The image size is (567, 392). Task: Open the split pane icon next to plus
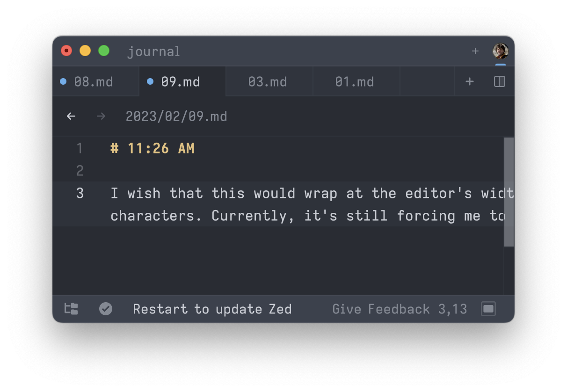pos(499,81)
